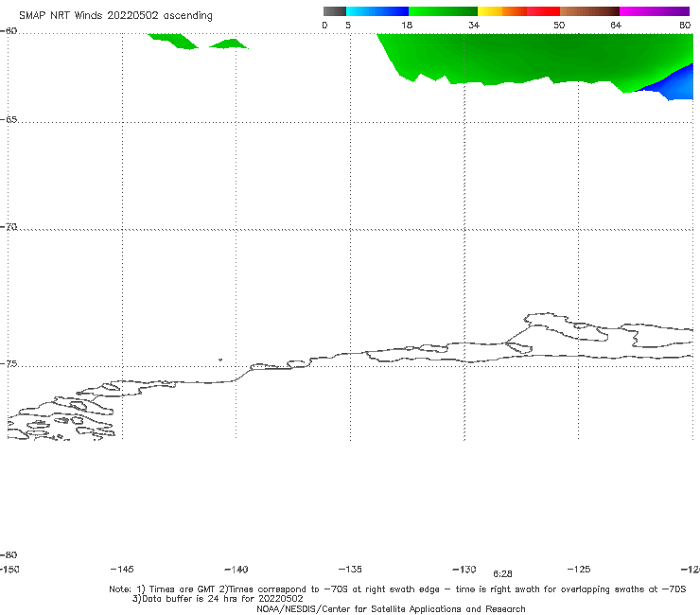Click the "5" color scale label
This screenshot has width=700, height=615.
(348, 25)
